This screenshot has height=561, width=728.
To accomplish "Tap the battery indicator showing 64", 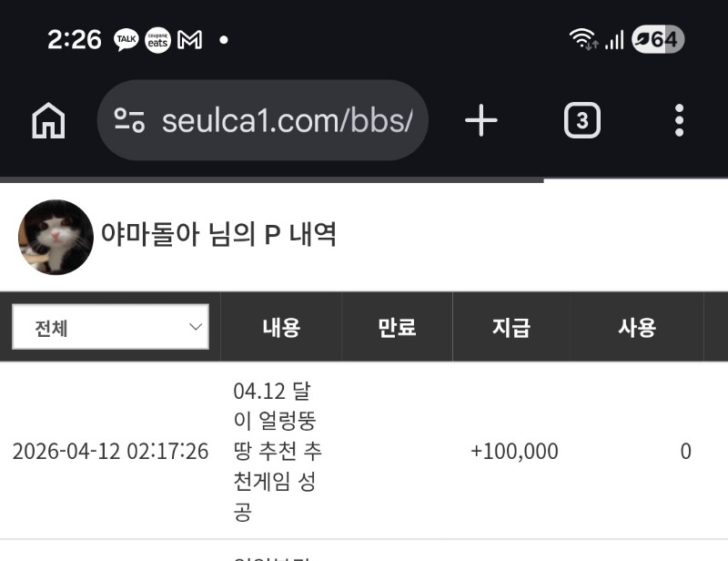I will [657, 40].
